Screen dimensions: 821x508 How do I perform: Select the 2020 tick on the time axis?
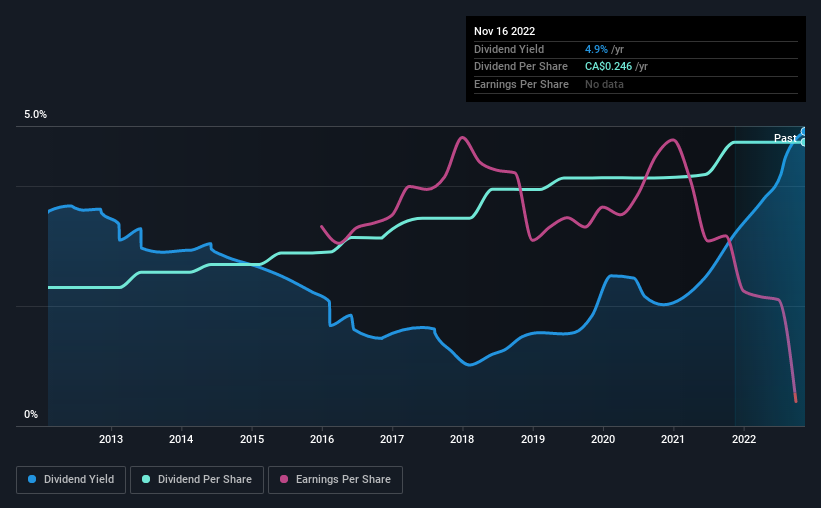[x=603, y=439]
